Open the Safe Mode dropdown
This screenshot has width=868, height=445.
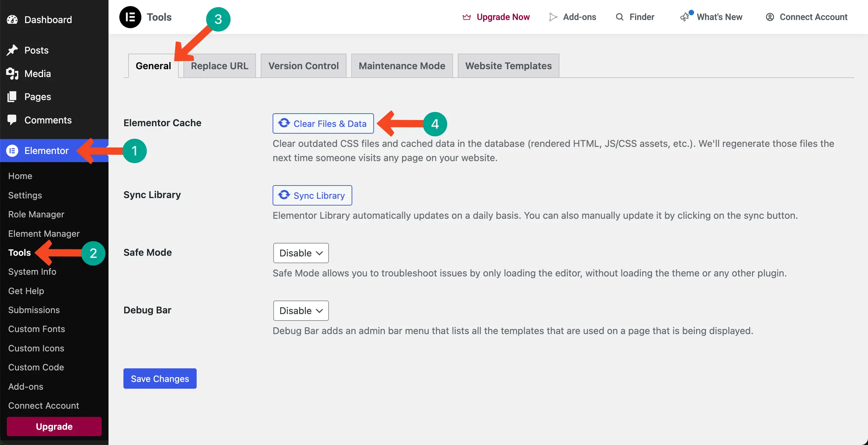point(300,253)
